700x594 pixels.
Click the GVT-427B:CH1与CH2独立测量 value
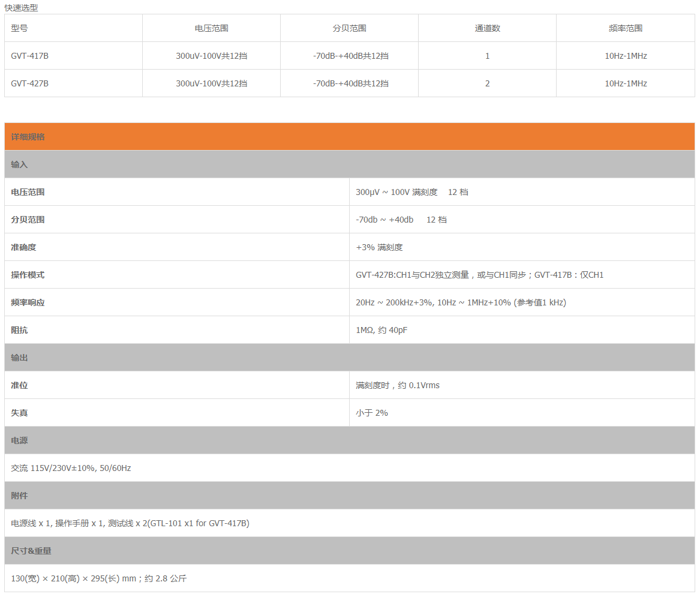pos(479,275)
